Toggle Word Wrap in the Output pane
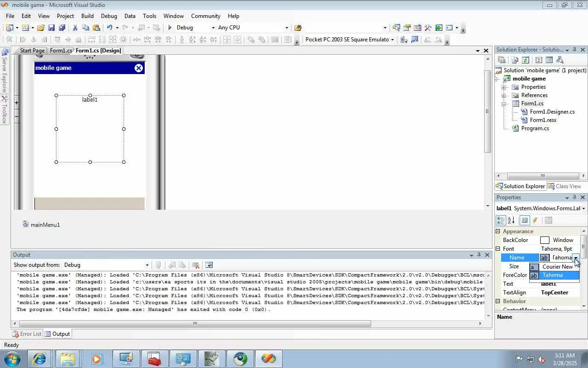This screenshot has width=588, height=368. pos(209,265)
